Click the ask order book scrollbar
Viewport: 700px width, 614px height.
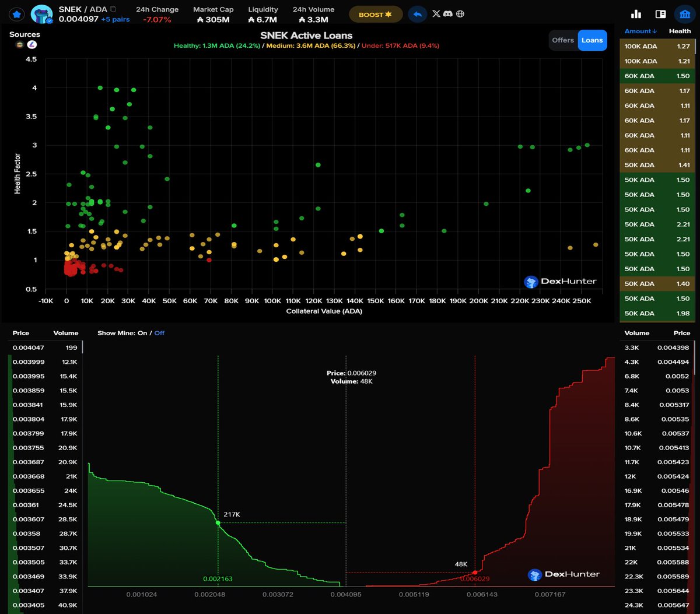click(x=694, y=357)
